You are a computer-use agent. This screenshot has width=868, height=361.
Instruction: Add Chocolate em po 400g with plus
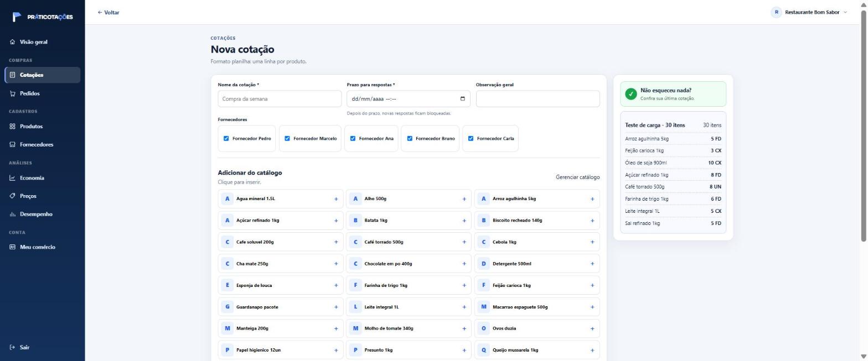click(464, 264)
